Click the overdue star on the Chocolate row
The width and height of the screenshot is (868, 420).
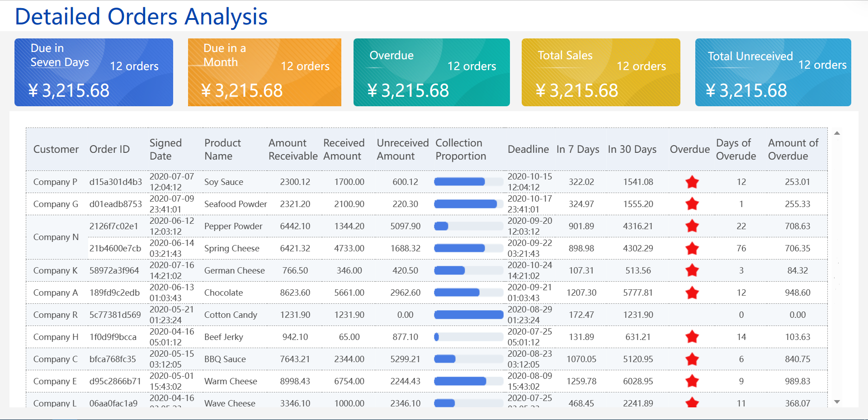[x=692, y=293]
